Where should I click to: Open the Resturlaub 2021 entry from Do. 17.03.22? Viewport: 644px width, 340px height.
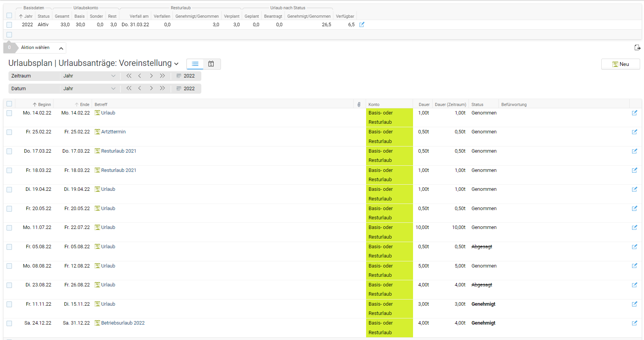click(118, 151)
